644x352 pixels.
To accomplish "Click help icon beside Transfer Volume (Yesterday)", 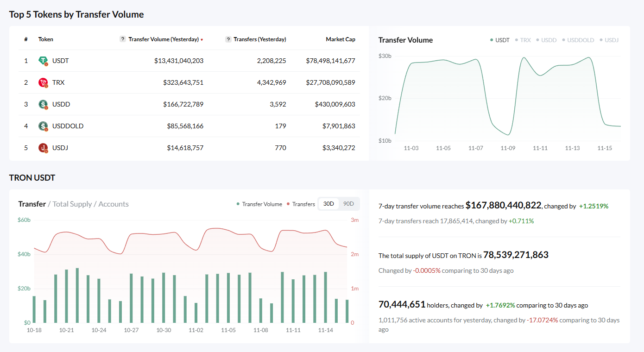I will tap(123, 39).
